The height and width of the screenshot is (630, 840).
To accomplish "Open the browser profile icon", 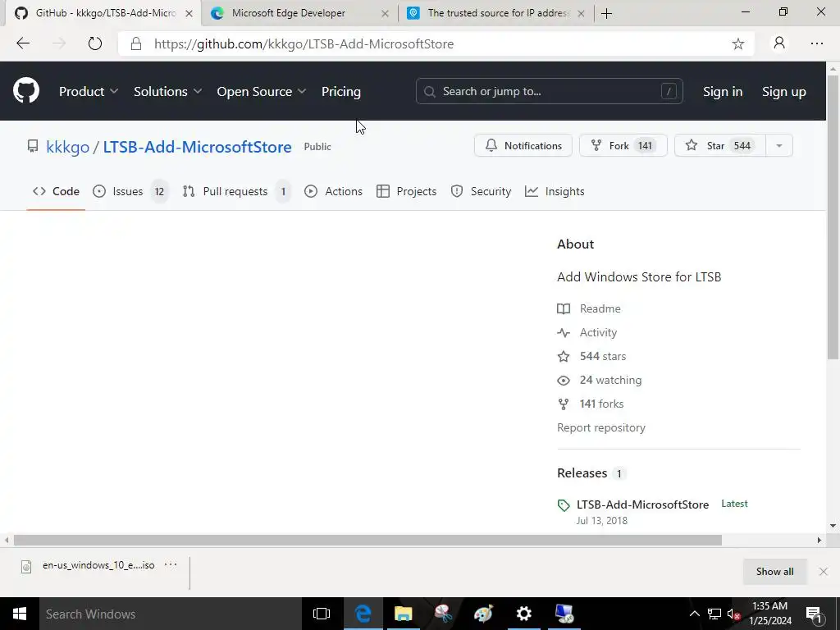I will 779,43.
